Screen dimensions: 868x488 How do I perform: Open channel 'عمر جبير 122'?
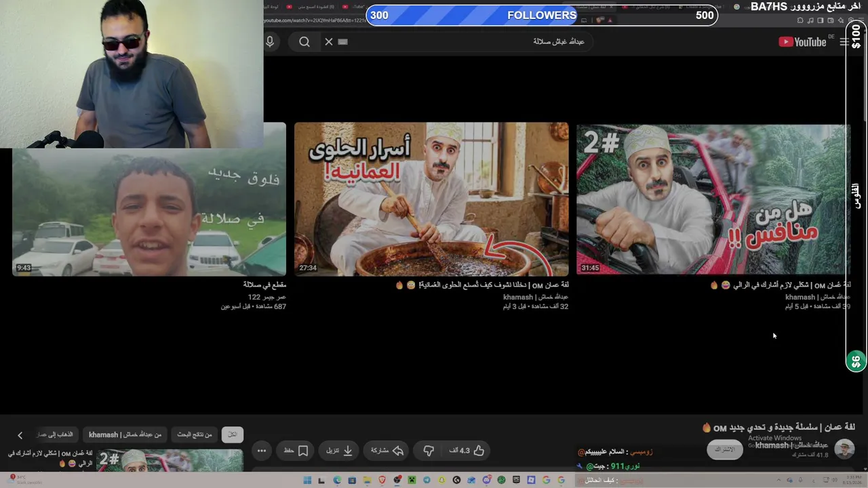pos(267,297)
